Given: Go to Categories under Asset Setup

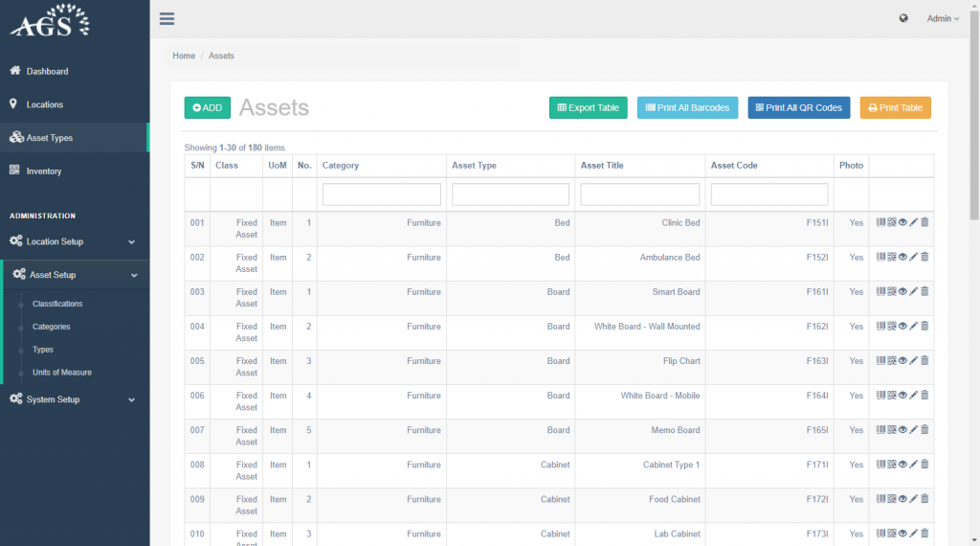Looking at the screenshot, I should coord(52,327).
